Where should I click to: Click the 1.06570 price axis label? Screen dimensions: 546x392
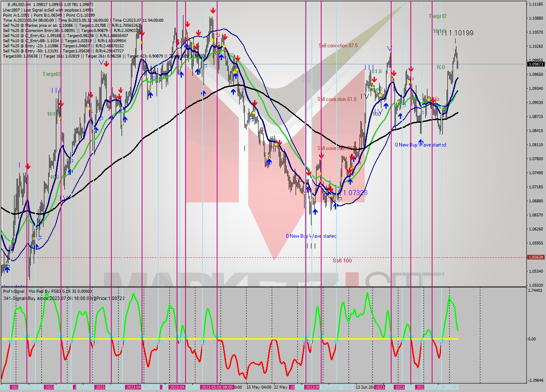(x=536, y=215)
